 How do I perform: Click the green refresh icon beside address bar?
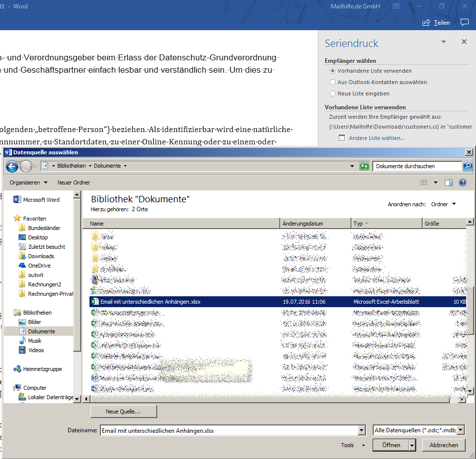[364, 166]
